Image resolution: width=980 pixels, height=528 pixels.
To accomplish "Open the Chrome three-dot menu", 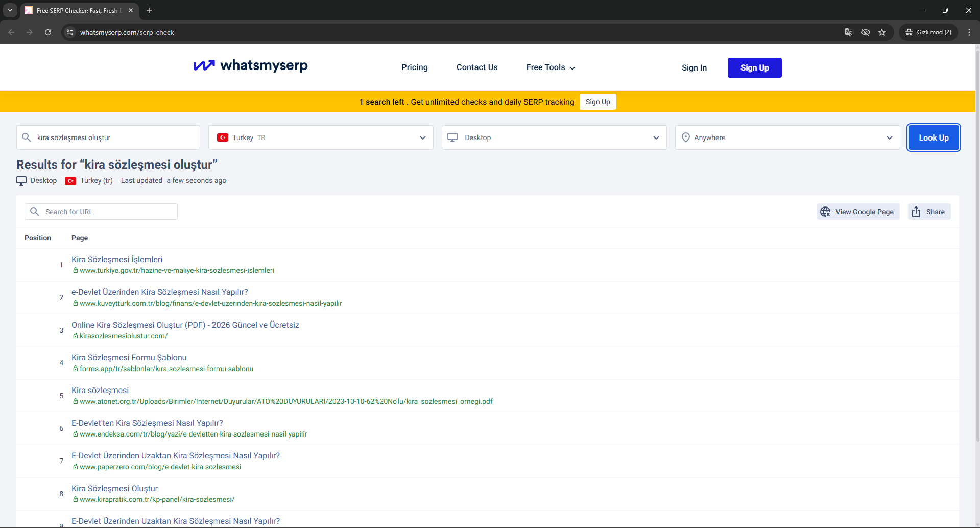I will (x=969, y=32).
